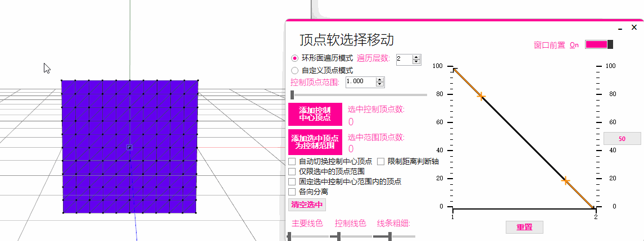The image size is (644, 241).
Task: Tick the 各向分离 checkbox
Action: pyautogui.click(x=292, y=192)
